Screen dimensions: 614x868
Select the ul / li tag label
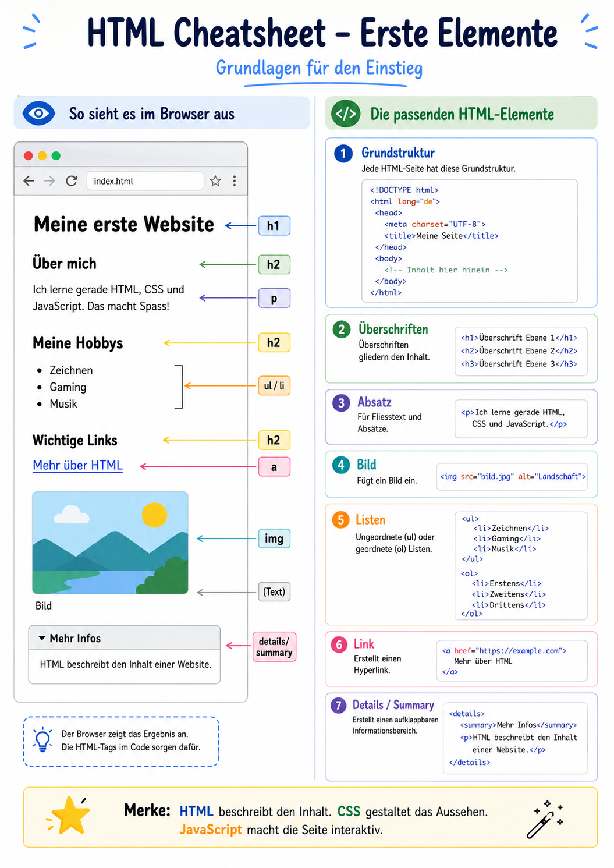(x=274, y=385)
